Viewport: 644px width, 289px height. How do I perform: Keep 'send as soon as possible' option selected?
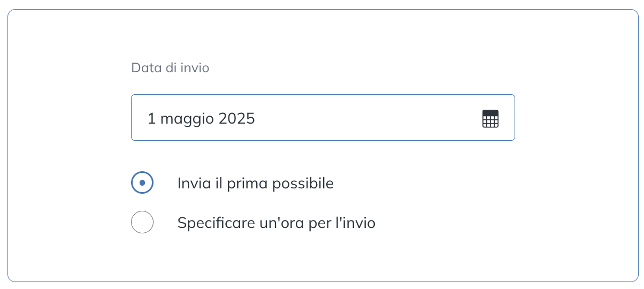[142, 183]
